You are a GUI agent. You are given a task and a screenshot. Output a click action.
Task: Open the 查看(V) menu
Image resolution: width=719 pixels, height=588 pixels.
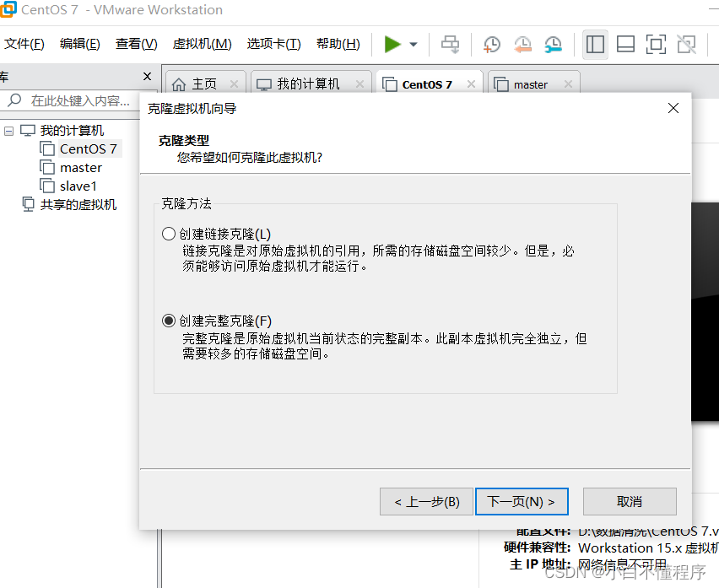pos(136,44)
